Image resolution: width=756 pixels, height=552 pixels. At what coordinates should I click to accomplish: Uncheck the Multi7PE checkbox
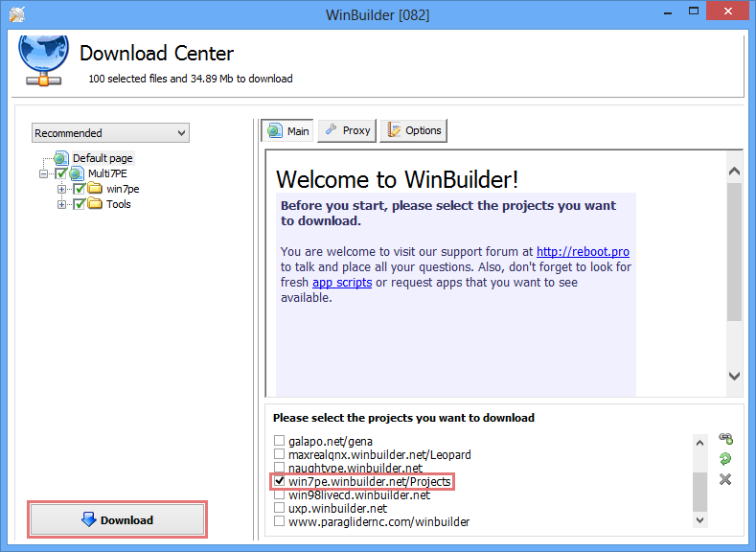[x=61, y=173]
